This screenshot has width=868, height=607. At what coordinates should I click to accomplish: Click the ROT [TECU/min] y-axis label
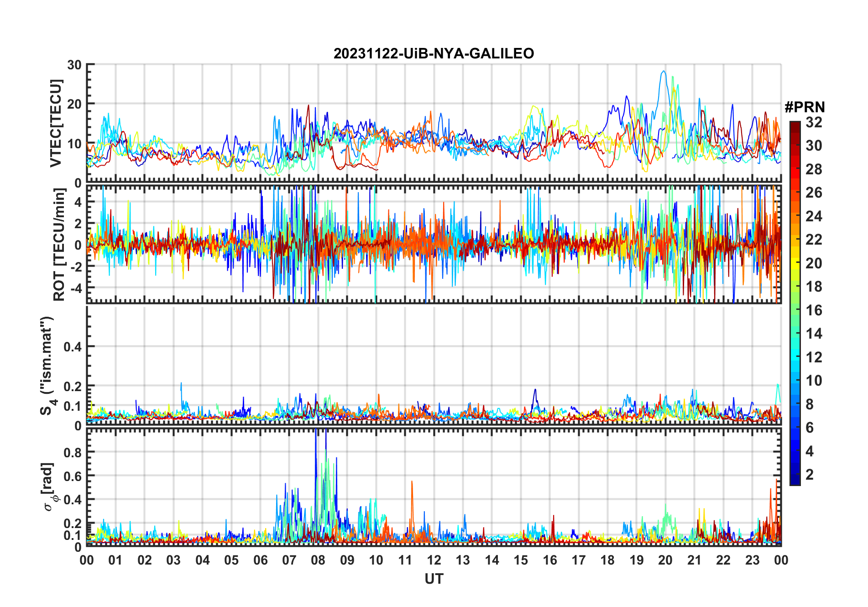point(59,245)
